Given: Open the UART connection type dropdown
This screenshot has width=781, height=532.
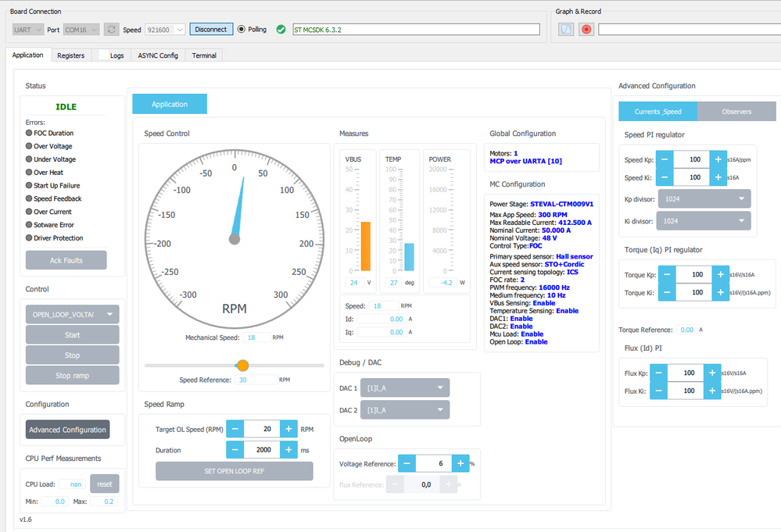Looking at the screenshot, I should [28, 30].
